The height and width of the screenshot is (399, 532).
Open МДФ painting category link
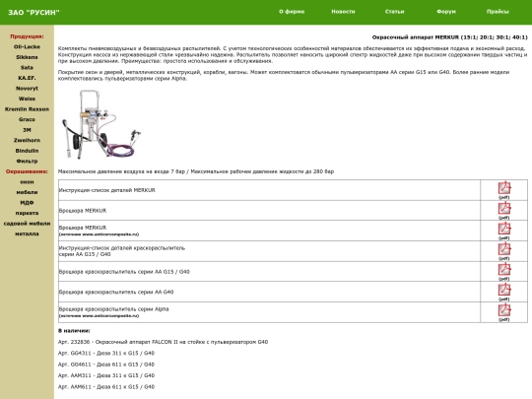click(x=27, y=203)
